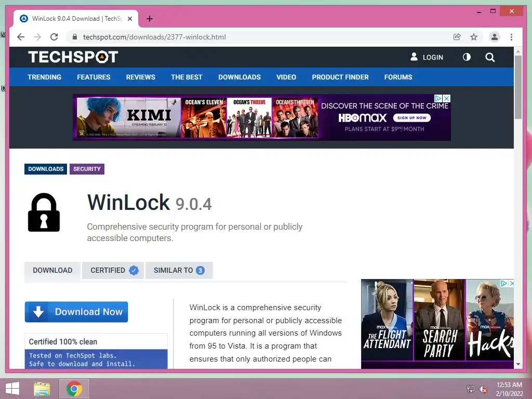Click the blue checkmark badge on CERTIFIED
This screenshot has width=532, height=399.
click(134, 270)
